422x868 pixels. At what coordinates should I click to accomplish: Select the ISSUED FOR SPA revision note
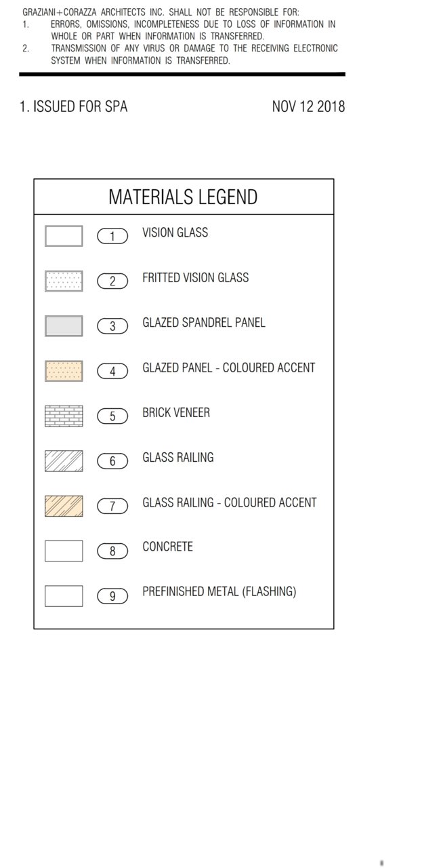tap(73, 106)
